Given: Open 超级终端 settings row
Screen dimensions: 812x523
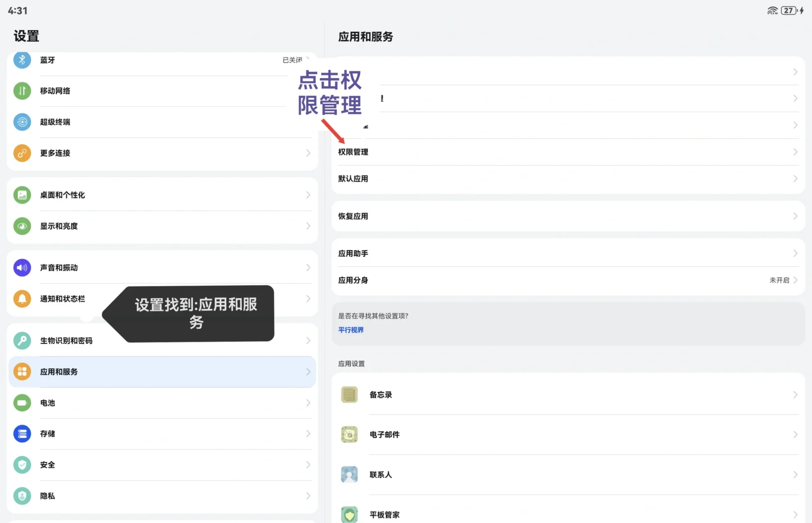Looking at the screenshot, I should (x=162, y=122).
